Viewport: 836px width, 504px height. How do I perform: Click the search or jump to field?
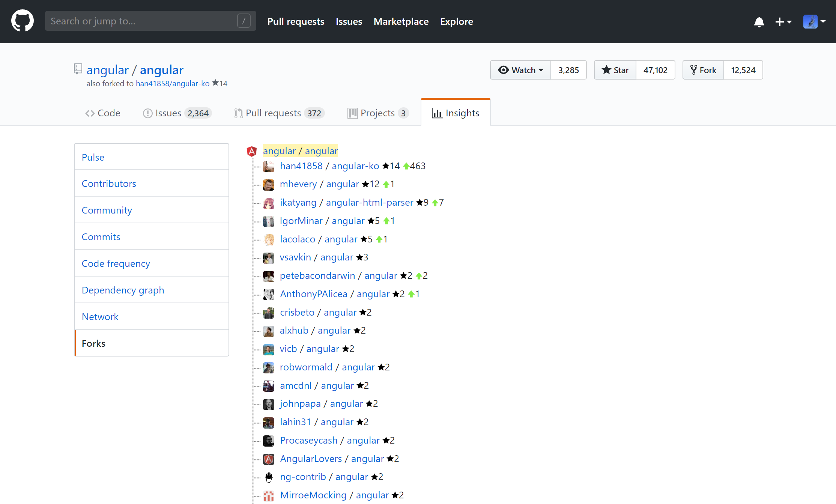[143, 21]
